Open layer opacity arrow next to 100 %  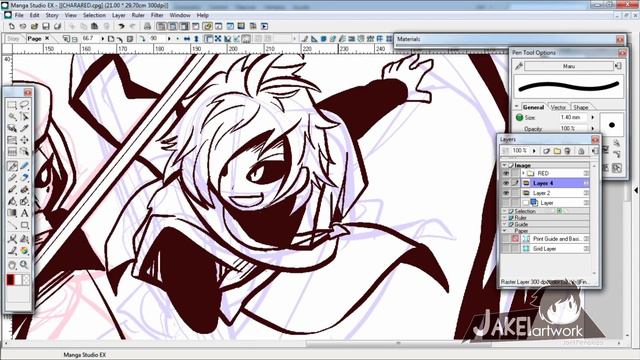point(534,151)
